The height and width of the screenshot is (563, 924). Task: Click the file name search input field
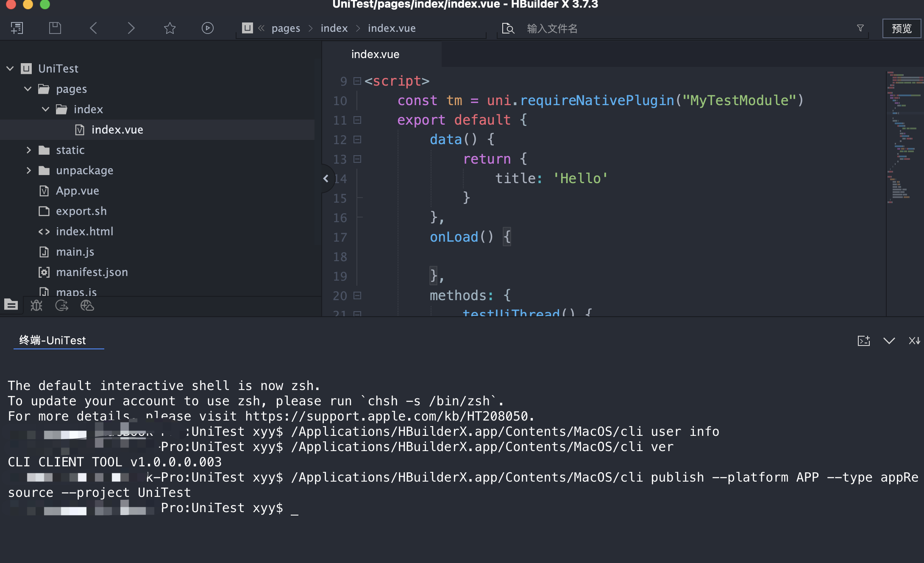click(x=687, y=28)
